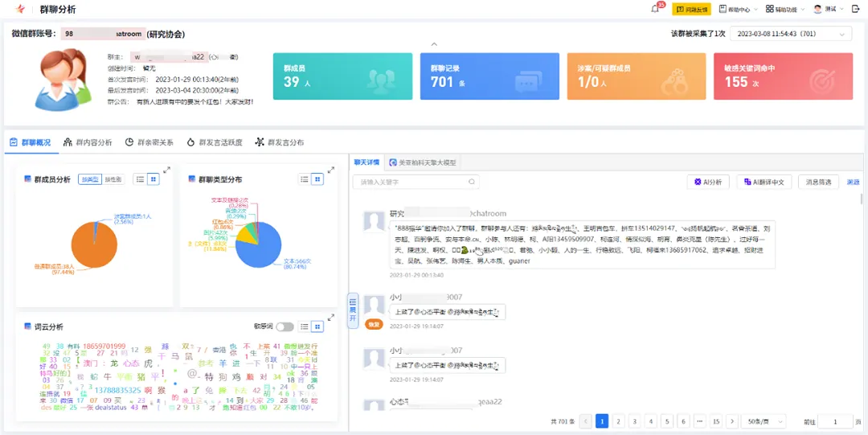Go to the previous page of chat records
The image size is (868, 435).
(x=586, y=421)
